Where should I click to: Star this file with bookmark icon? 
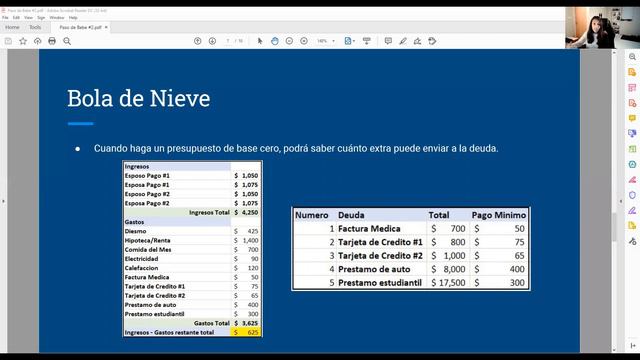click(x=23, y=41)
